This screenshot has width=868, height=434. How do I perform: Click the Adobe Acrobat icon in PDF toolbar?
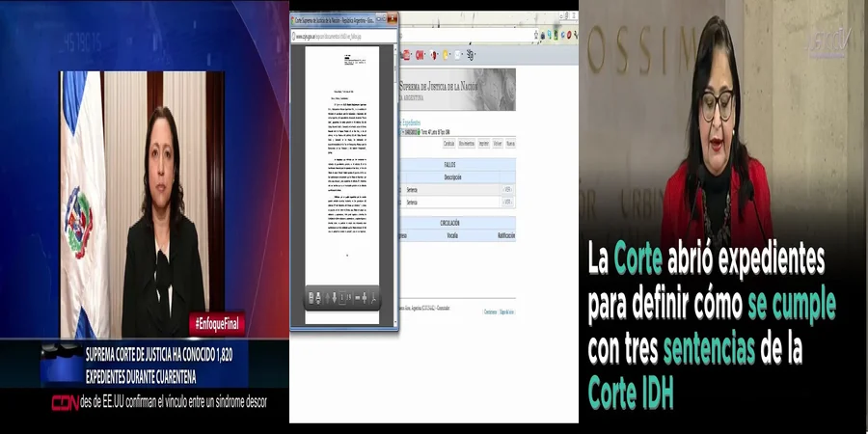[373, 298]
